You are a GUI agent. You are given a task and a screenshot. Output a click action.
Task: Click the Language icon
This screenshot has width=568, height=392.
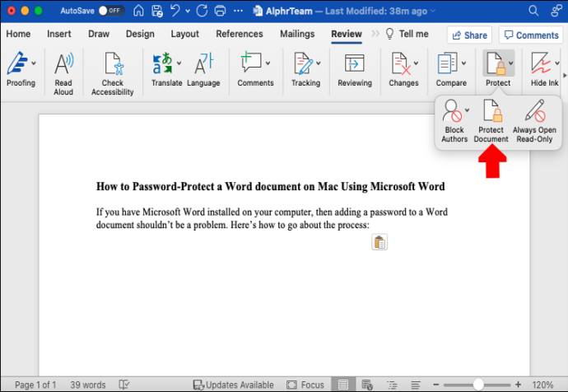coord(203,63)
